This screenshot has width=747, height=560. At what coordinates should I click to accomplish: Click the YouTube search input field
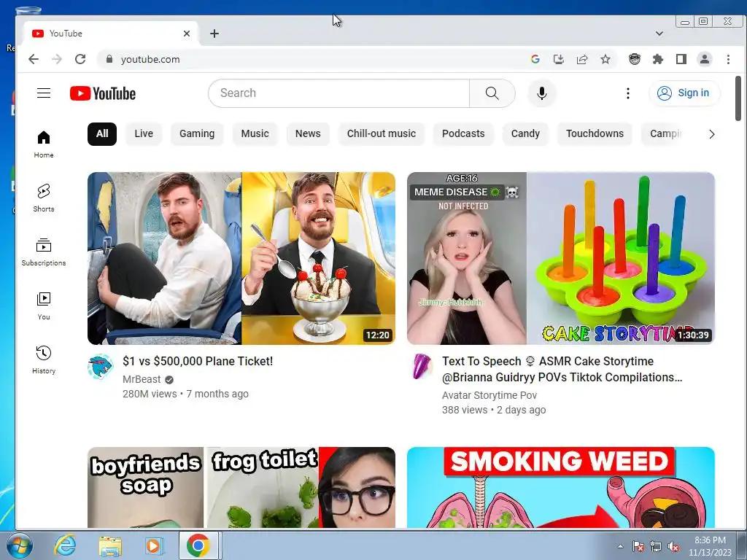click(x=338, y=93)
